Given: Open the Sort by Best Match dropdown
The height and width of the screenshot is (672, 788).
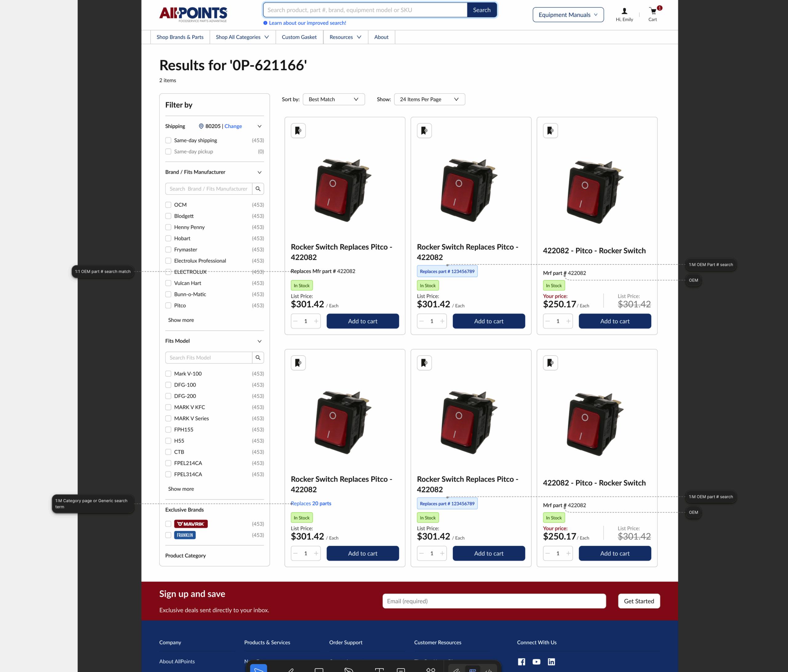Looking at the screenshot, I should [334, 99].
